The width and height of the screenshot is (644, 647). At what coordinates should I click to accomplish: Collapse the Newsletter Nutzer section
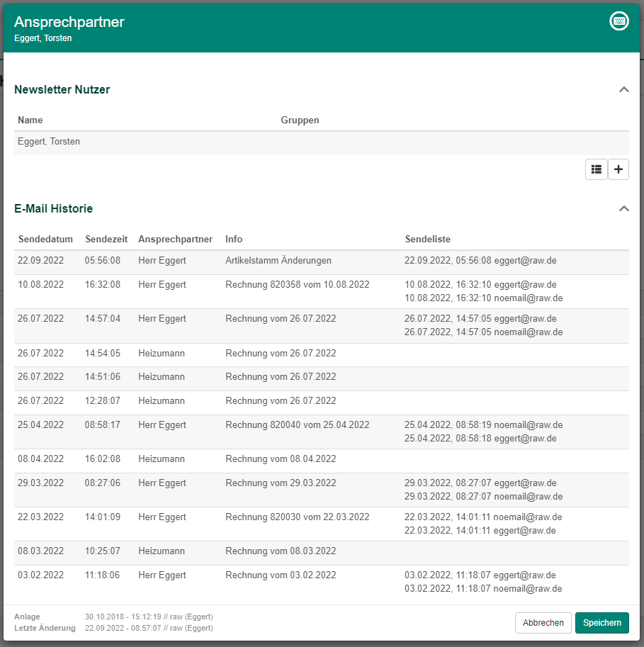pyautogui.click(x=623, y=90)
